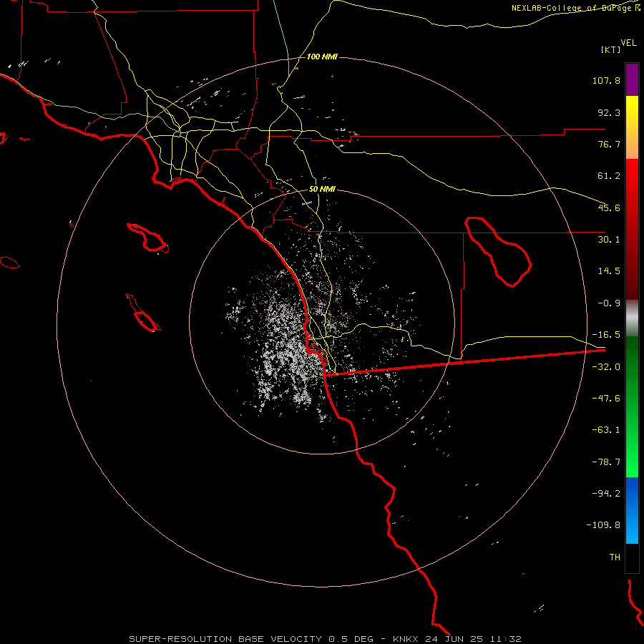Screen dimensions: 644x644
Task: Select the 30.1 velocity scale value
Action: [x=609, y=240]
